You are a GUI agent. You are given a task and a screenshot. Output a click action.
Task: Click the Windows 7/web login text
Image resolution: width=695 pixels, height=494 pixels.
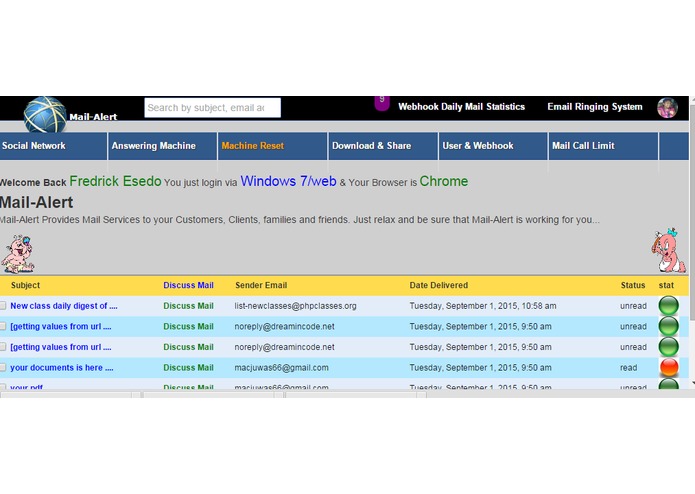(x=288, y=181)
